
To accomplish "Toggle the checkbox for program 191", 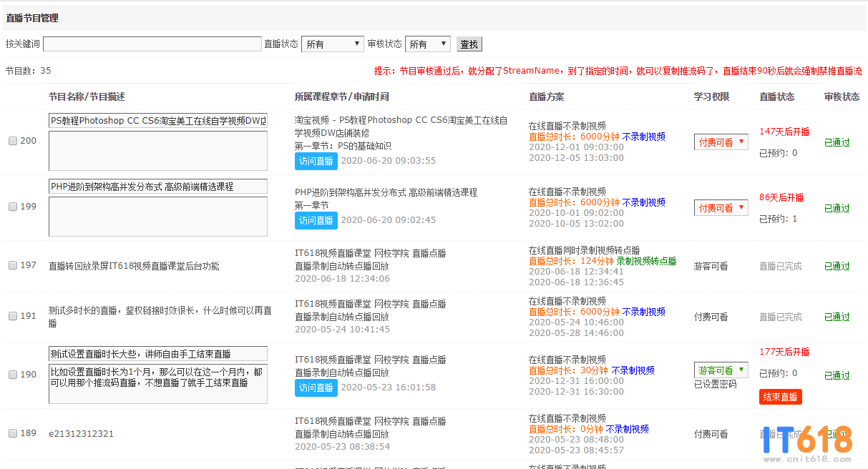I will pos(13,316).
